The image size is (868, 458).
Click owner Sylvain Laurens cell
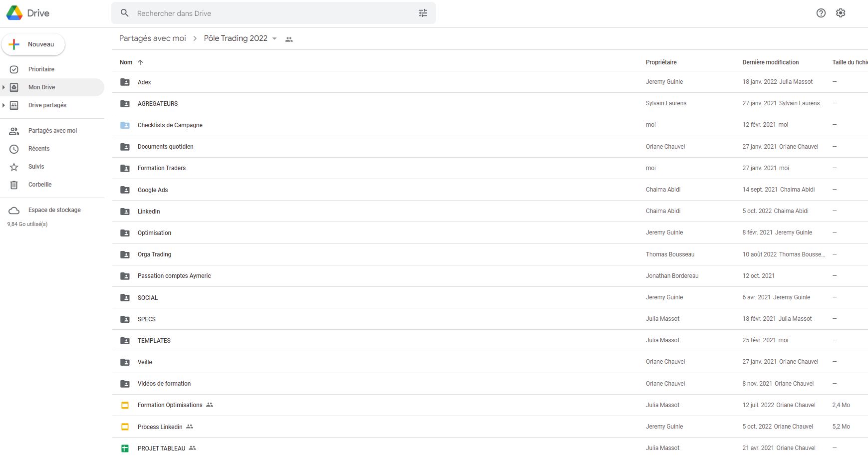tap(666, 103)
